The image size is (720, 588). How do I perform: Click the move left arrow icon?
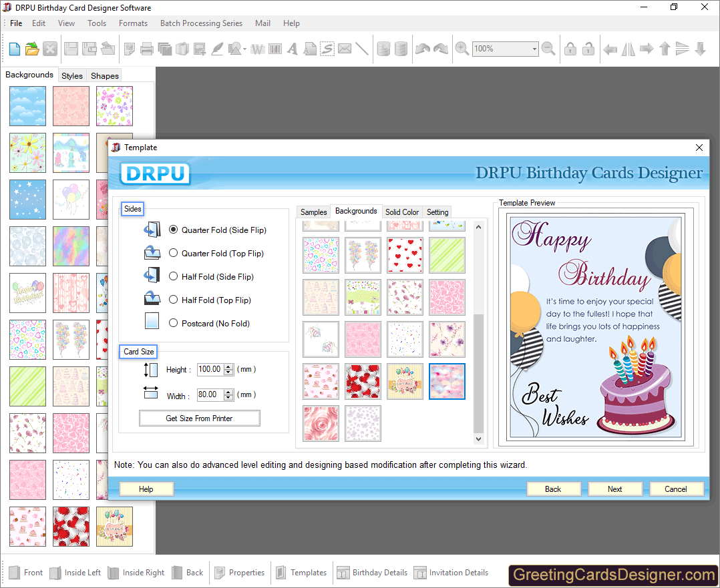pyautogui.click(x=610, y=49)
